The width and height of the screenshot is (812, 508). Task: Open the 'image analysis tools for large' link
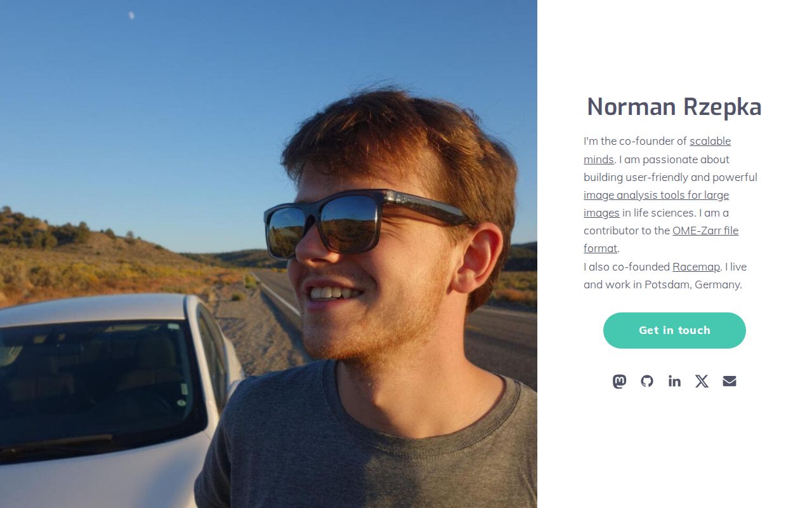[656, 195]
